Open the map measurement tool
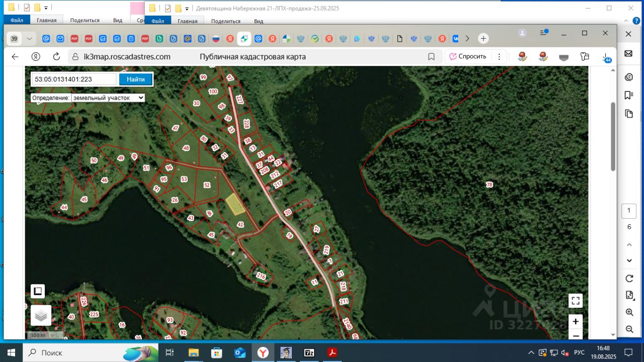644x362 pixels. point(38,291)
